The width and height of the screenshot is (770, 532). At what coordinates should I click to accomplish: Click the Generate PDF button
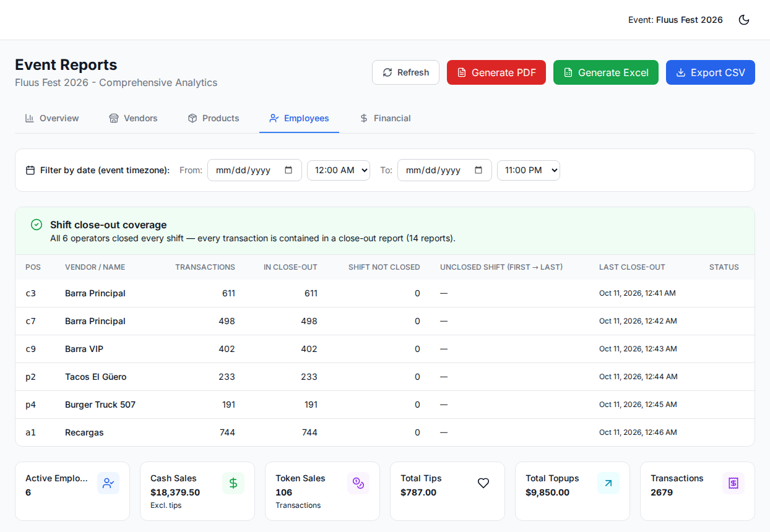pyautogui.click(x=496, y=72)
